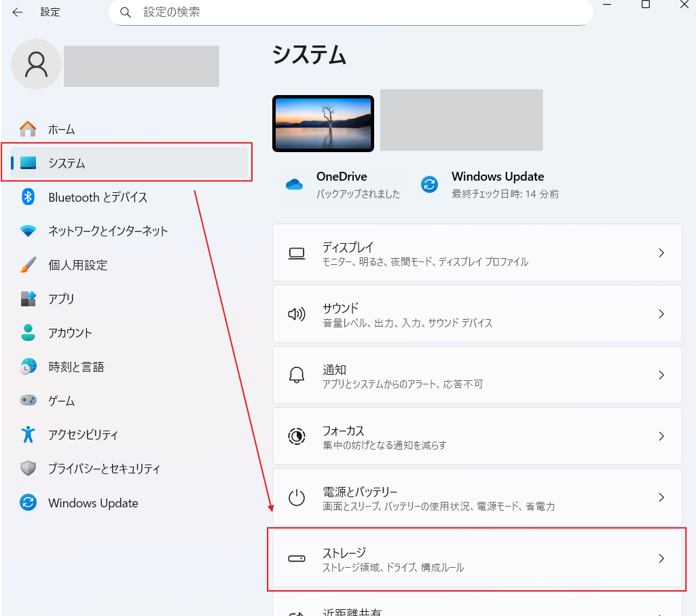This screenshot has width=696, height=616.
Task: Open the フォーカス settings row
Action: click(x=475, y=436)
